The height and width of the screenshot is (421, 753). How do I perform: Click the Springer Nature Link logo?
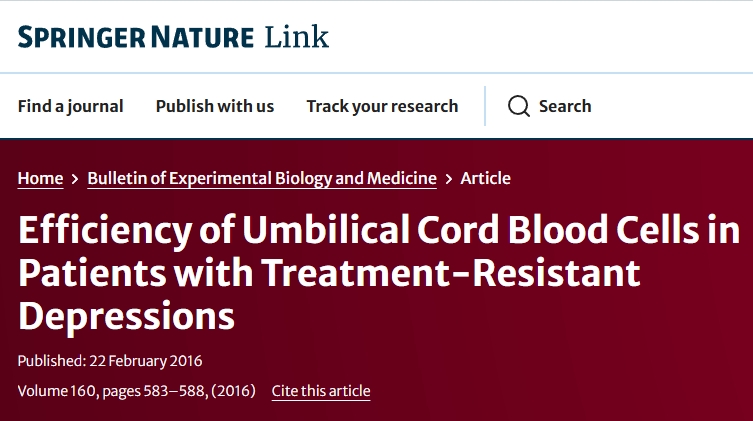(173, 37)
